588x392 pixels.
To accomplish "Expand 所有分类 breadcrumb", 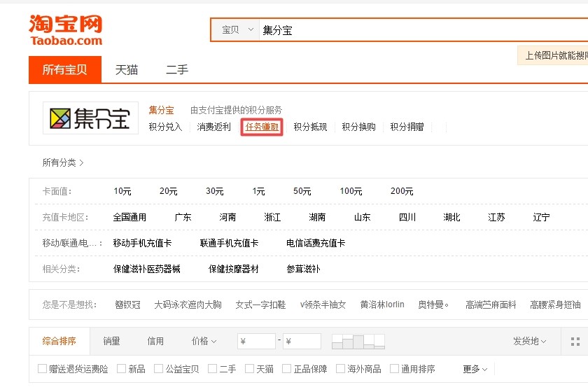I will (x=62, y=162).
